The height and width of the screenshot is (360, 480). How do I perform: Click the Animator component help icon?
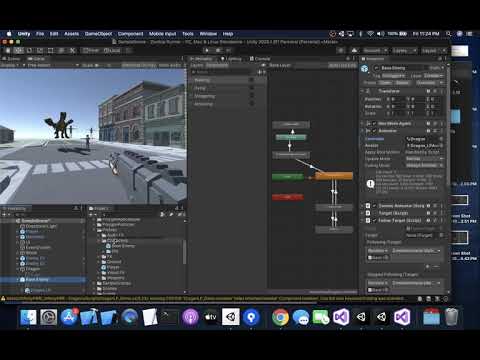[x=428, y=131]
